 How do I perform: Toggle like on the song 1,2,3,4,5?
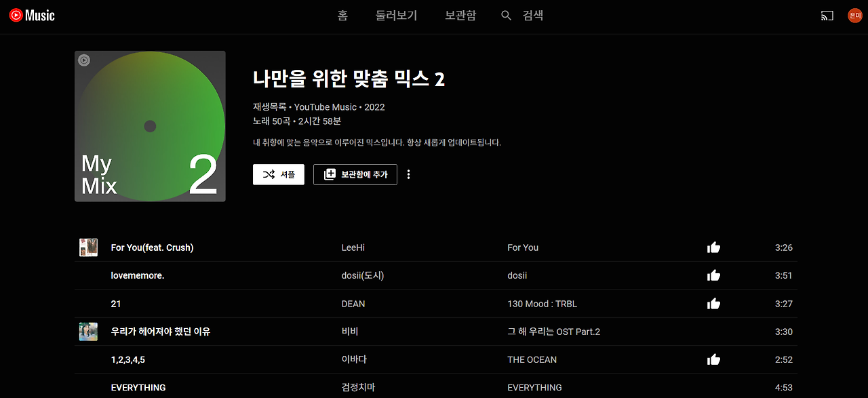pos(713,359)
